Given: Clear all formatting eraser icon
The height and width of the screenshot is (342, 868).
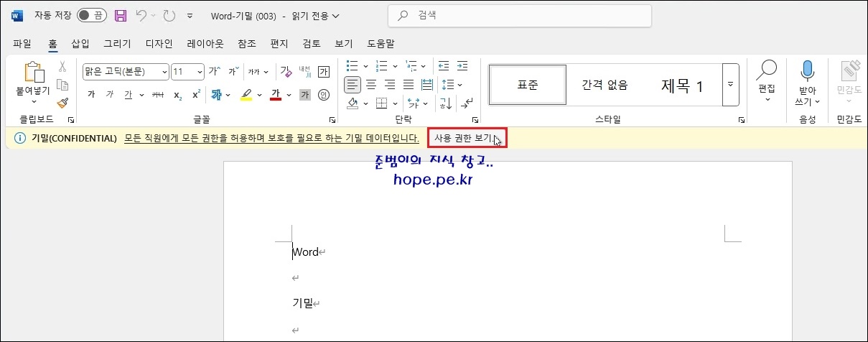Looking at the screenshot, I should tap(286, 71).
